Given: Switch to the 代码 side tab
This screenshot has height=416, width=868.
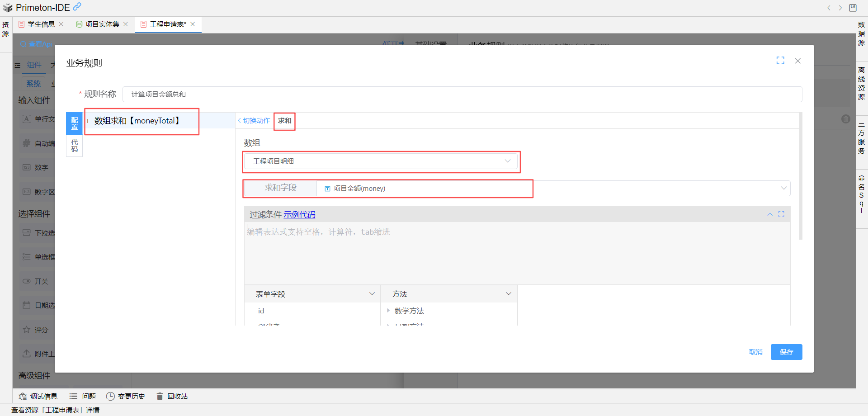Looking at the screenshot, I should tap(75, 146).
